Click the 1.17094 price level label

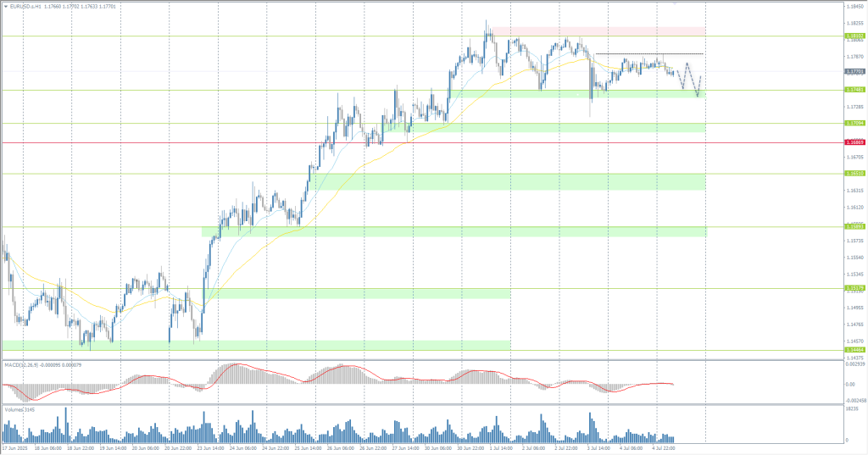coord(854,123)
